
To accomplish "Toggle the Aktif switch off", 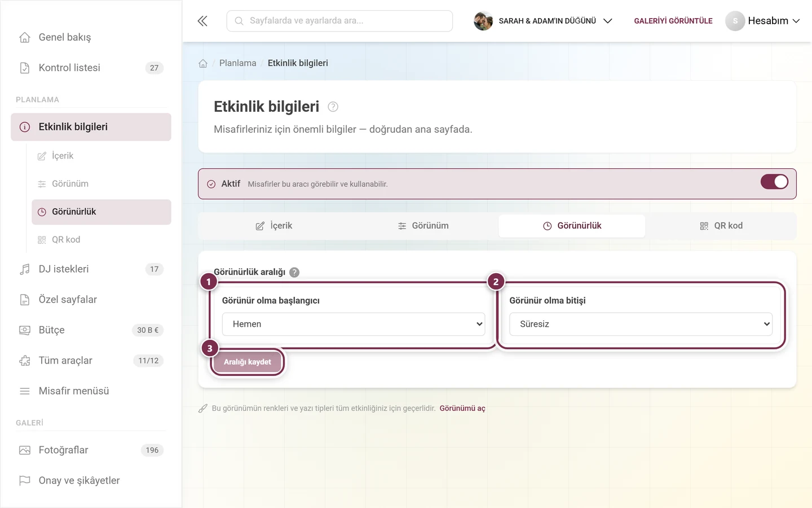I will [x=774, y=182].
